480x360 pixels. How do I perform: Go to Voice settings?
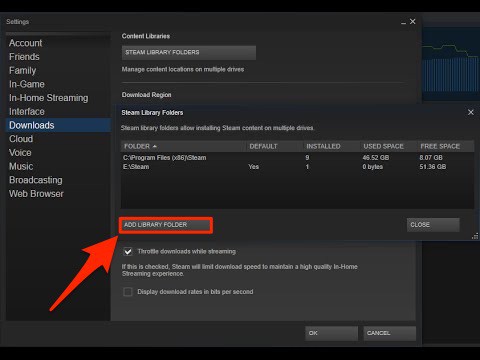[20, 152]
